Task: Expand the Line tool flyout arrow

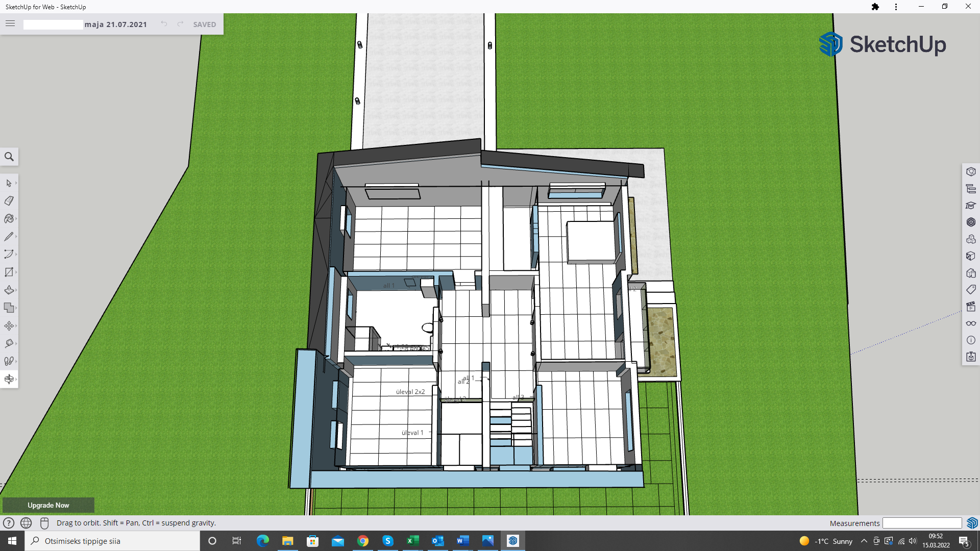Action: point(16,237)
